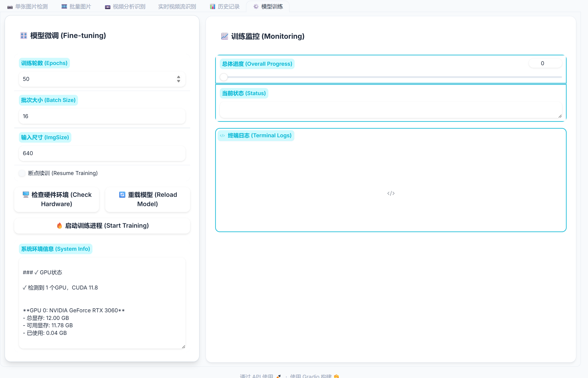Increase Epochs with the up stepper arrow
This screenshot has width=588, height=378.
click(179, 77)
